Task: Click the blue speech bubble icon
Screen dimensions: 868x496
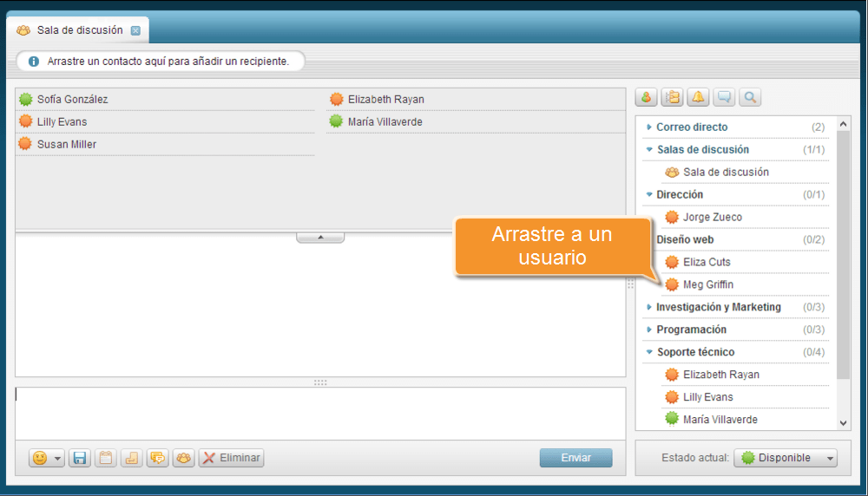Action: 724,97
